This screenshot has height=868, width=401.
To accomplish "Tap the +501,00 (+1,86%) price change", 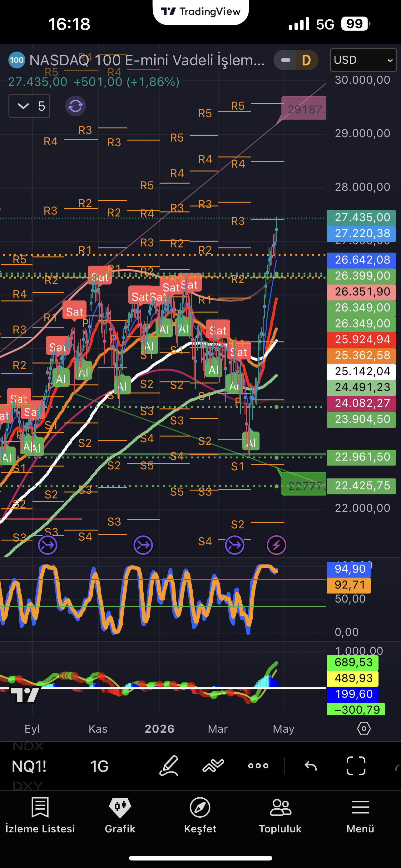I will [x=126, y=82].
